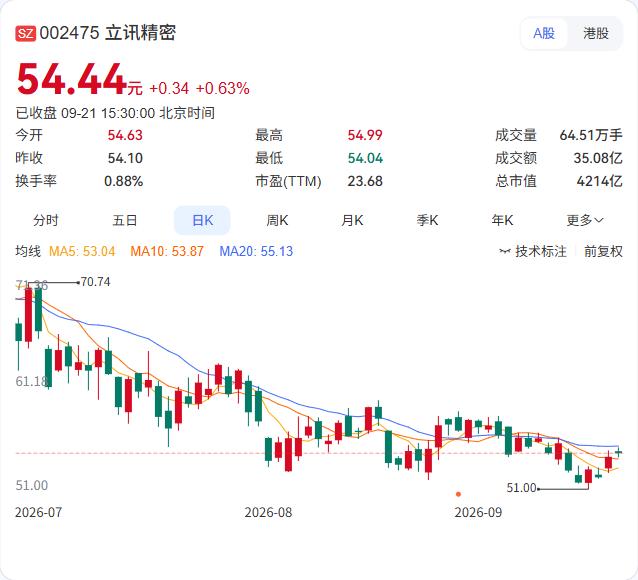Click the 2026-09 date axis label

[478, 512]
